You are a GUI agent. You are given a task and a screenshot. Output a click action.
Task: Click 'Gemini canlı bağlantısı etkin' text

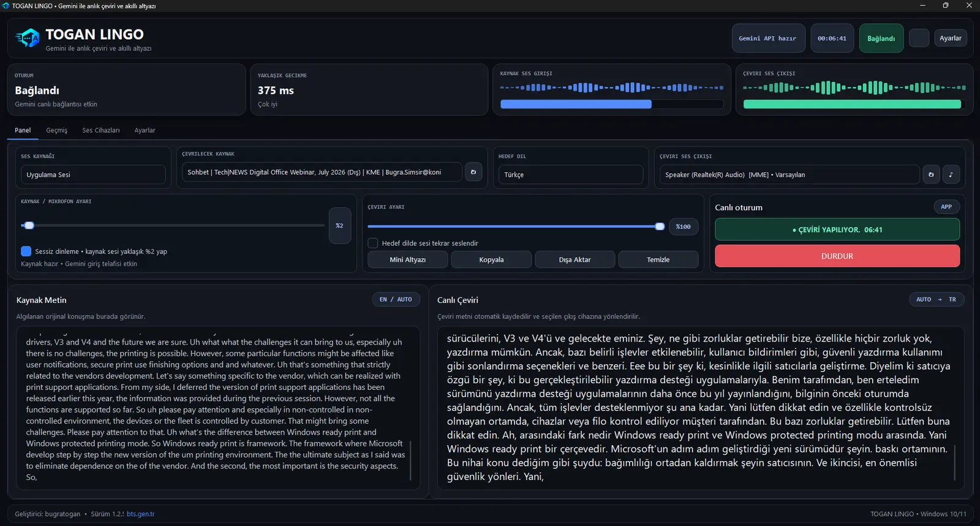(x=56, y=104)
